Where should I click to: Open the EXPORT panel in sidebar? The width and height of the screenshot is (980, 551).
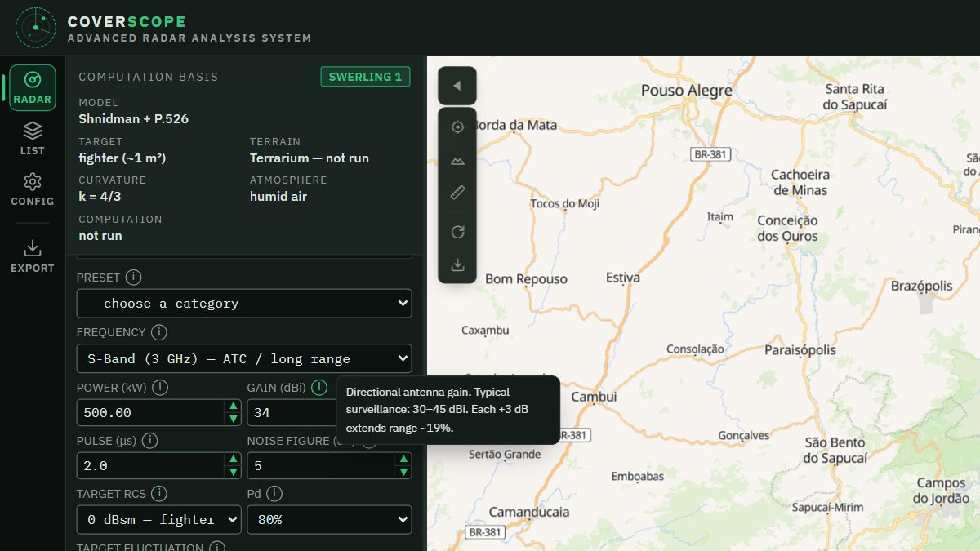tap(33, 256)
